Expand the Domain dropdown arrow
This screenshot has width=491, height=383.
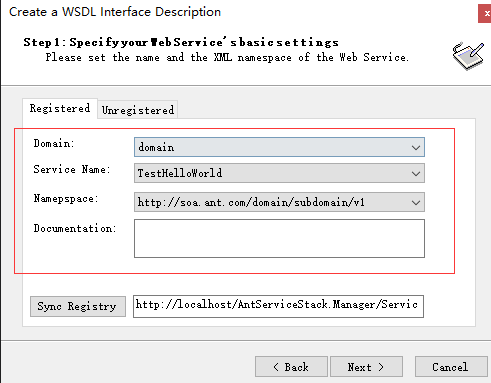[416, 147]
